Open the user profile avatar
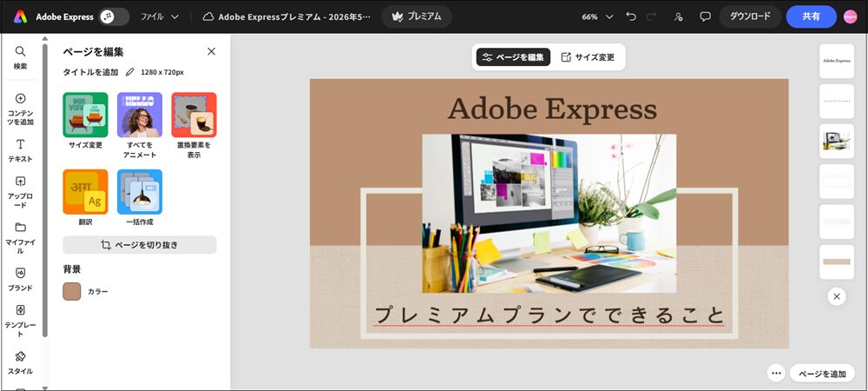868x391 pixels. coord(851,17)
